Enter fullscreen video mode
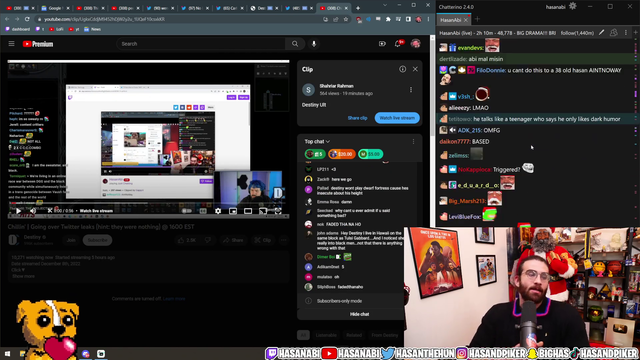The width and height of the screenshot is (640, 360). point(278,211)
